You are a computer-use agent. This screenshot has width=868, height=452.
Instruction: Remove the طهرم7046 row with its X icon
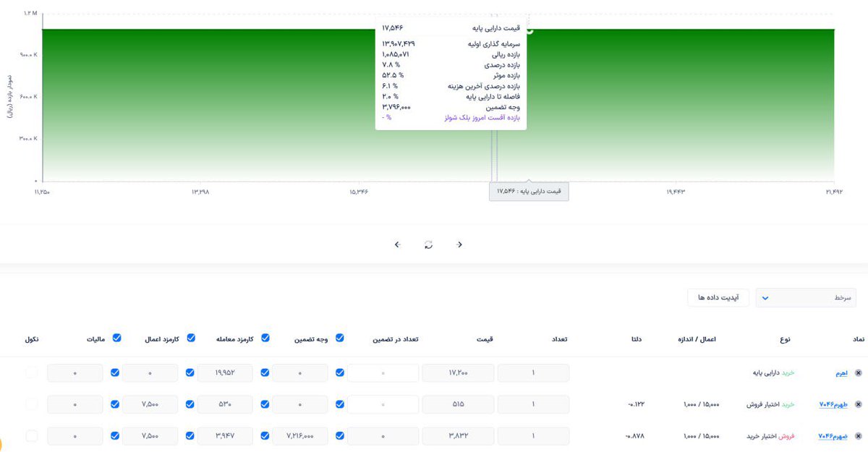(x=859, y=404)
